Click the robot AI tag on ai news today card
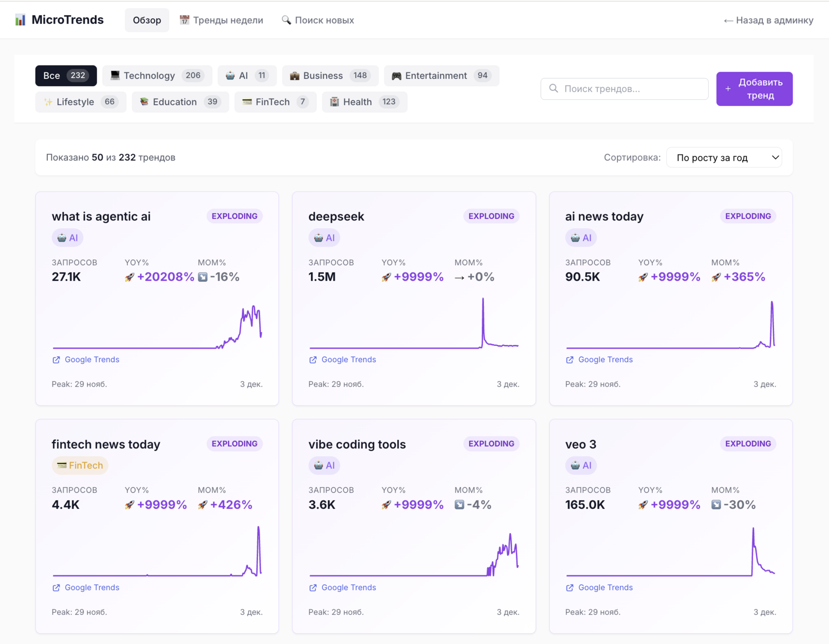This screenshot has width=829, height=644. pos(581,238)
